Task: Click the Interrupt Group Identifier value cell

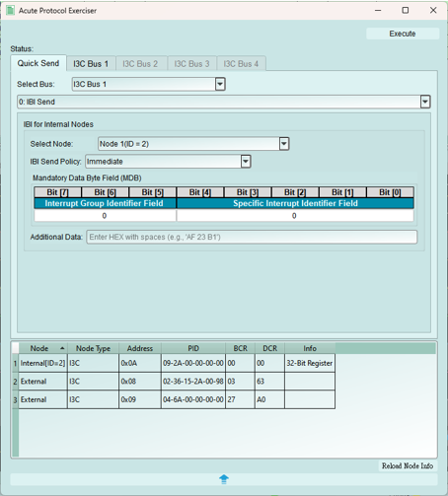Action: [x=105, y=216]
